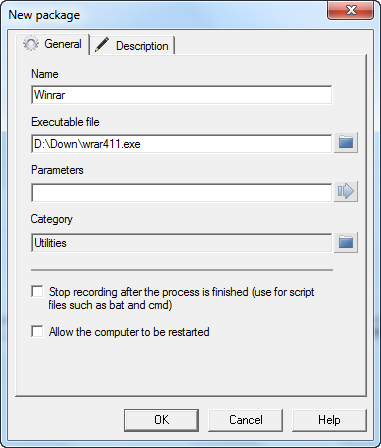Click the gear icon on General tab
Screen dimensions: 381x448
point(31,44)
